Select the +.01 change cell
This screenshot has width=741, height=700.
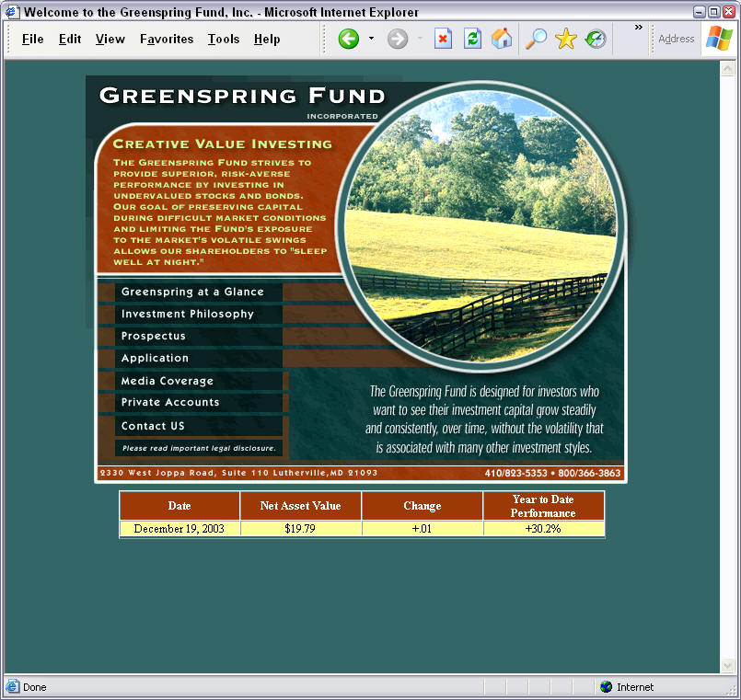423,529
